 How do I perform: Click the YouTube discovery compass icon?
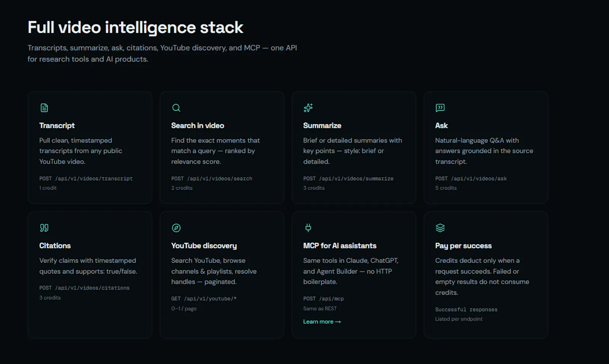(176, 228)
